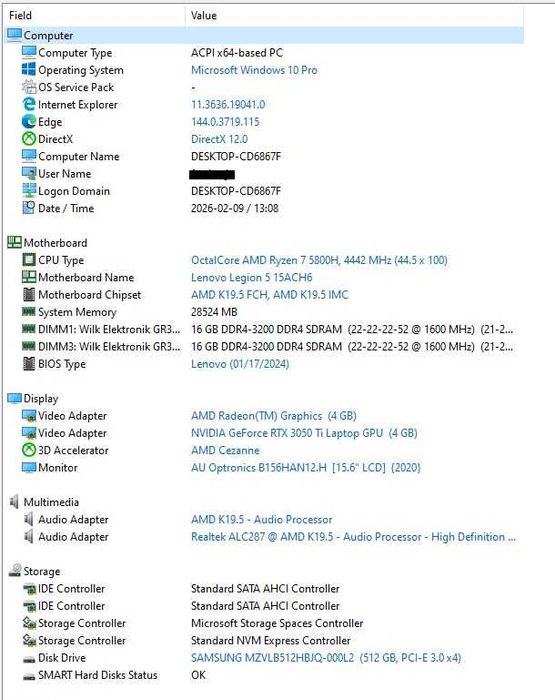Click the Storage section drive icon
Screen dimensions: 555x700
click(x=15, y=571)
